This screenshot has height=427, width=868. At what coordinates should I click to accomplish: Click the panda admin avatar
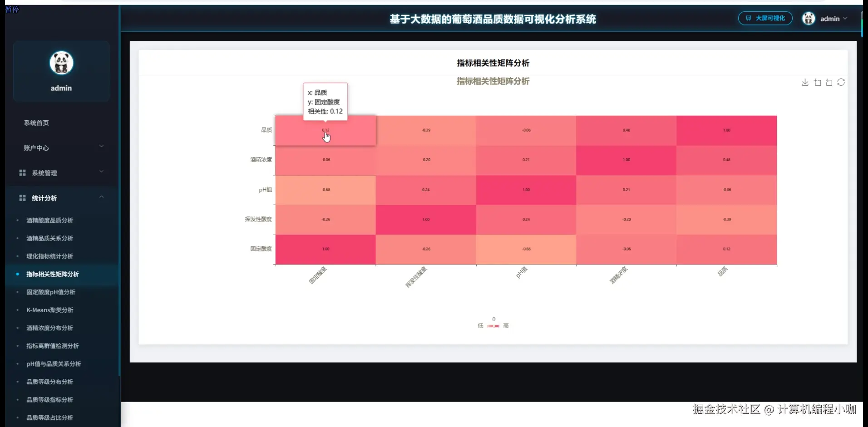[x=809, y=18]
